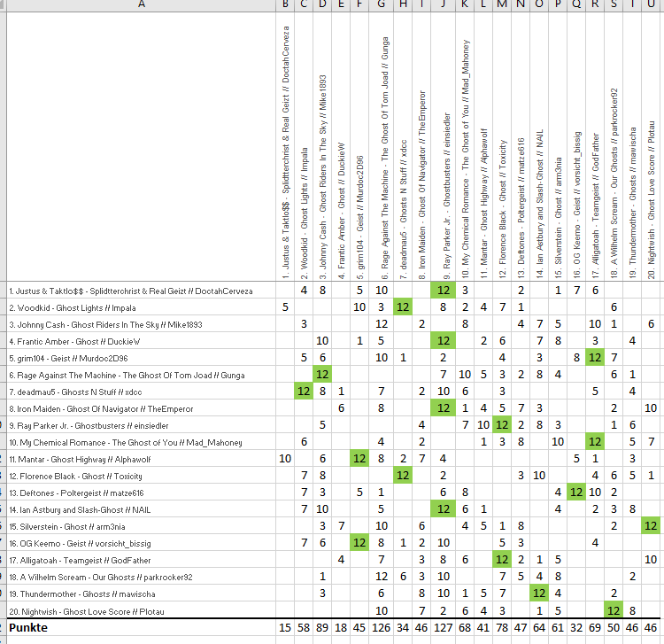Click green 12 in Nightwish row
Viewport: 664px width, 644px height.
coord(614,610)
